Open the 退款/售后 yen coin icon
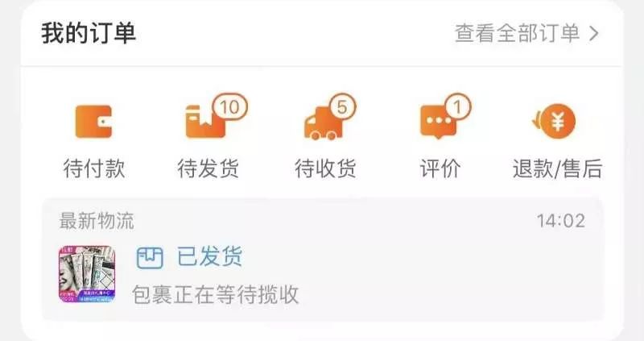Screen dimensions: 644x341 (x=555, y=122)
